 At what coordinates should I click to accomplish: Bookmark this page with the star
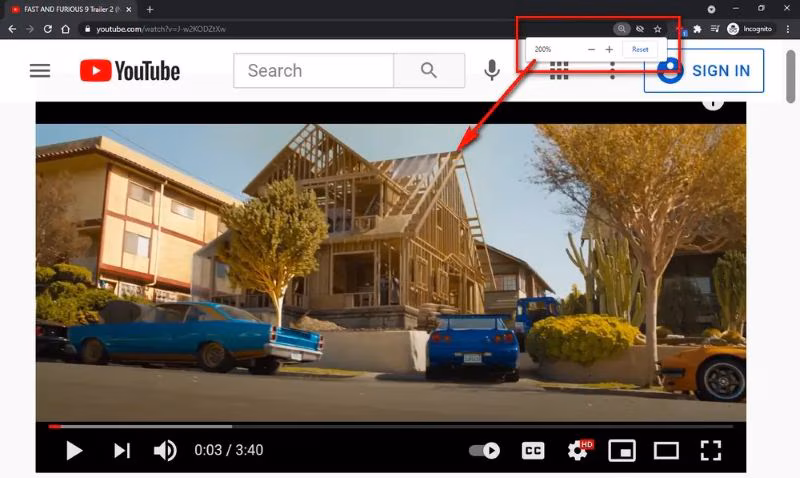pos(658,29)
